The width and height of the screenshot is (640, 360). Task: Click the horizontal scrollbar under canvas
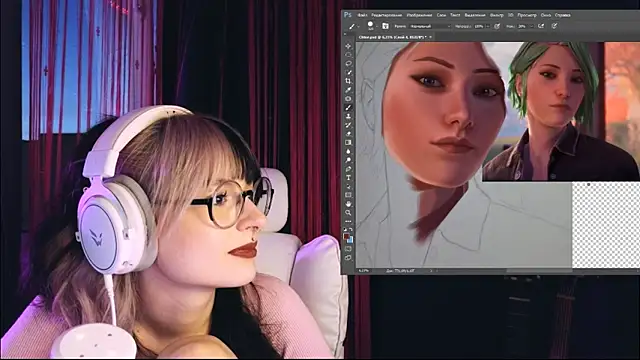(539, 271)
